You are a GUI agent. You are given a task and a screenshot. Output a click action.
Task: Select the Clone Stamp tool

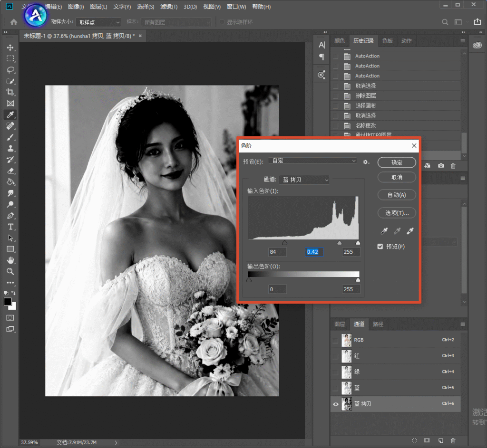pyautogui.click(x=10, y=148)
